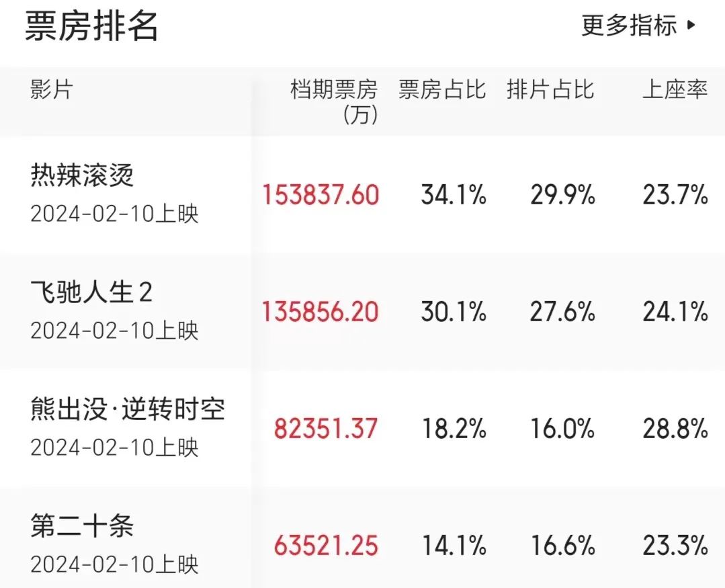Image resolution: width=725 pixels, height=588 pixels.
Task: Select 飞驰人生2's 27.6% screening share
Action: (562, 312)
